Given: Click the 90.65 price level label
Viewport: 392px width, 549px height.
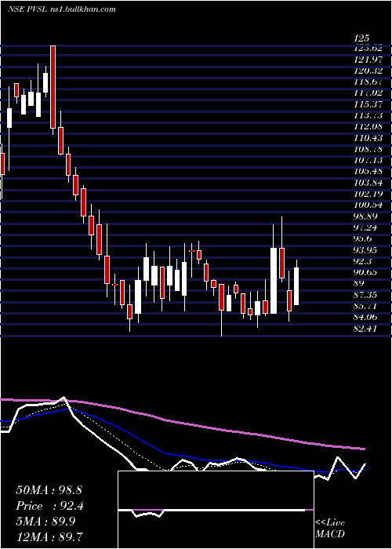Looking at the screenshot, I should 366,272.
